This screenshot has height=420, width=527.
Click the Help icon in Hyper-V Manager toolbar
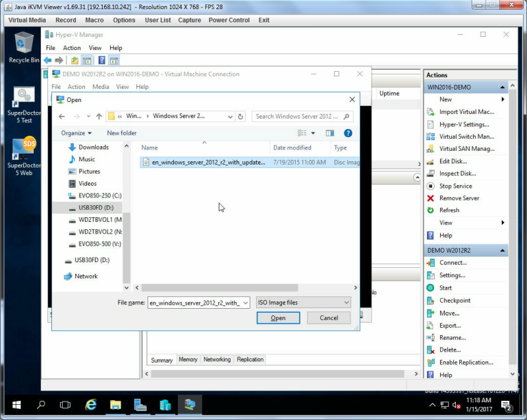[x=101, y=61]
